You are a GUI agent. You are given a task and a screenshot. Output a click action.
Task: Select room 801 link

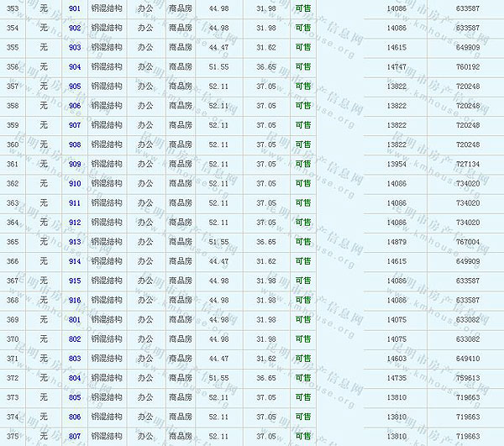pyautogui.click(x=75, y=319)
